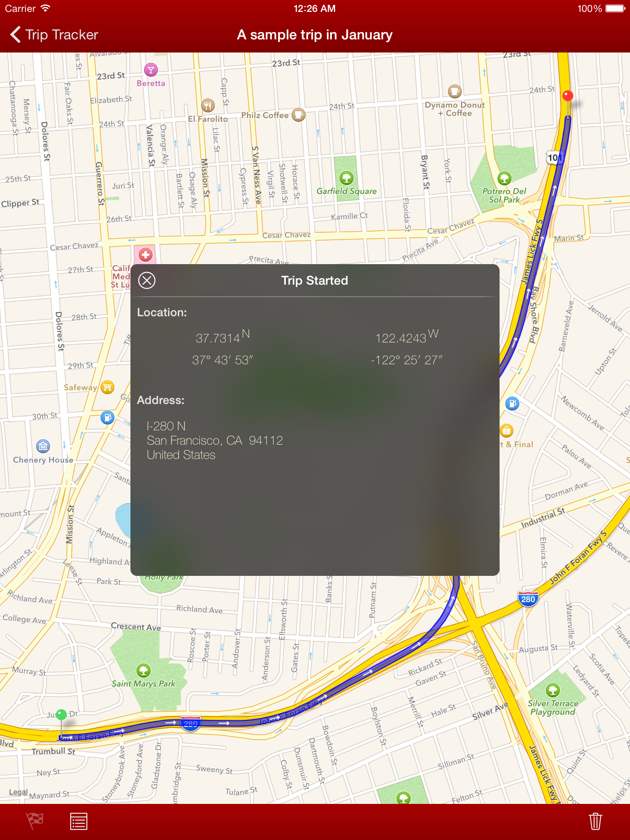Tap the shopping bag icon by Final

tap(507, 431)
